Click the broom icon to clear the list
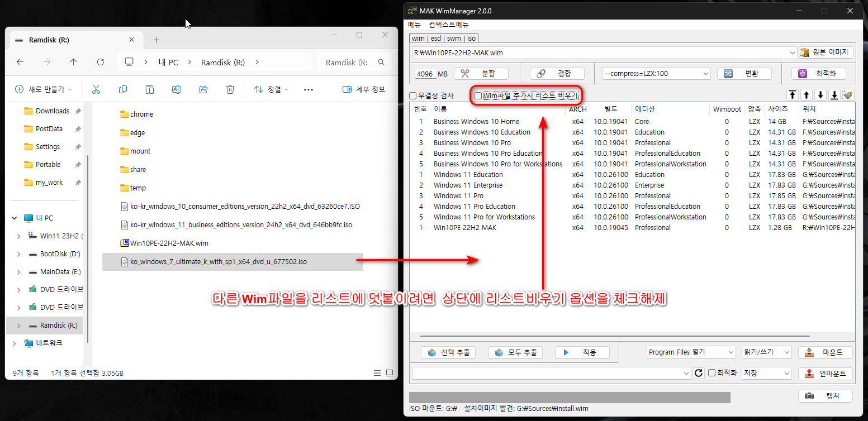868x421 pixels. [x=848, y=95]
